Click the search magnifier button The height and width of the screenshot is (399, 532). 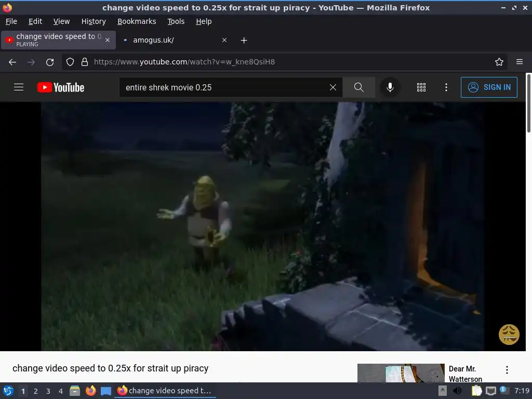coord(358,87)
